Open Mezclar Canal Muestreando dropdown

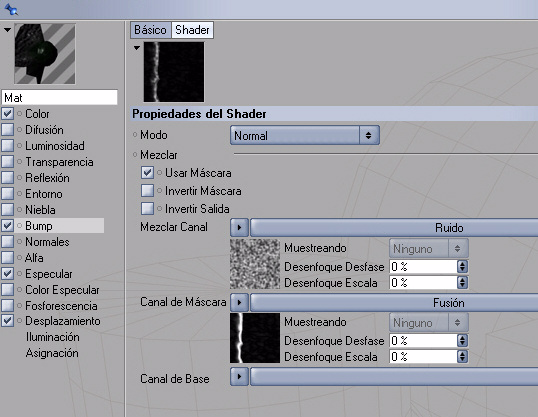(429, 248)
